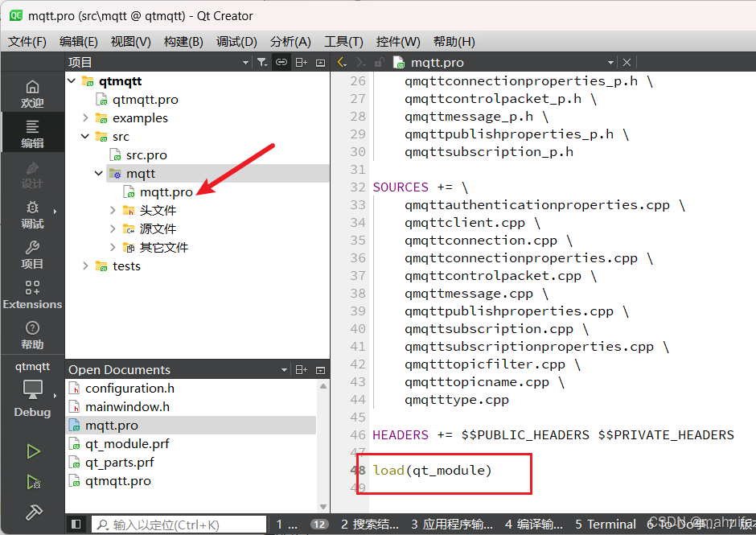Open the 帮助(H) menu
Viewport: 756px width, 535px height.
(454, 42)
